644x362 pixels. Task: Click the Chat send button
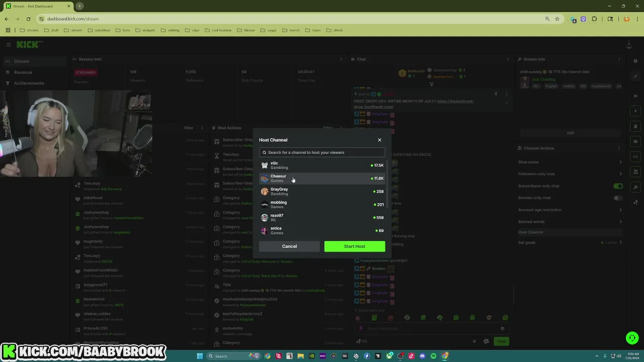tap(502, 341)
